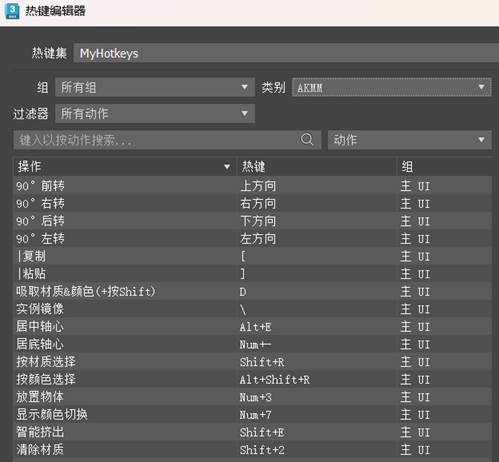499x462 pixels.
Task: Click the Alt+Shift+R hotkey cell
Action: point(317,379)
